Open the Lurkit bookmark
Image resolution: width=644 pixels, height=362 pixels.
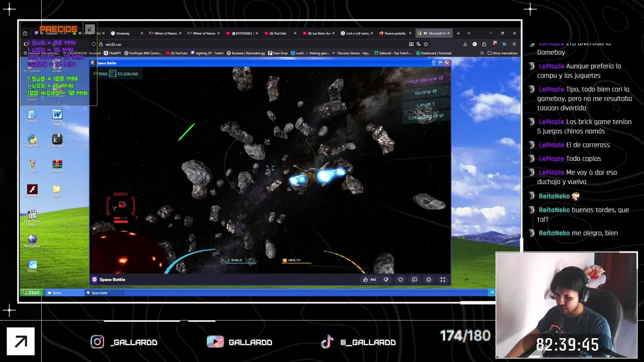click(x=297, y=53)
